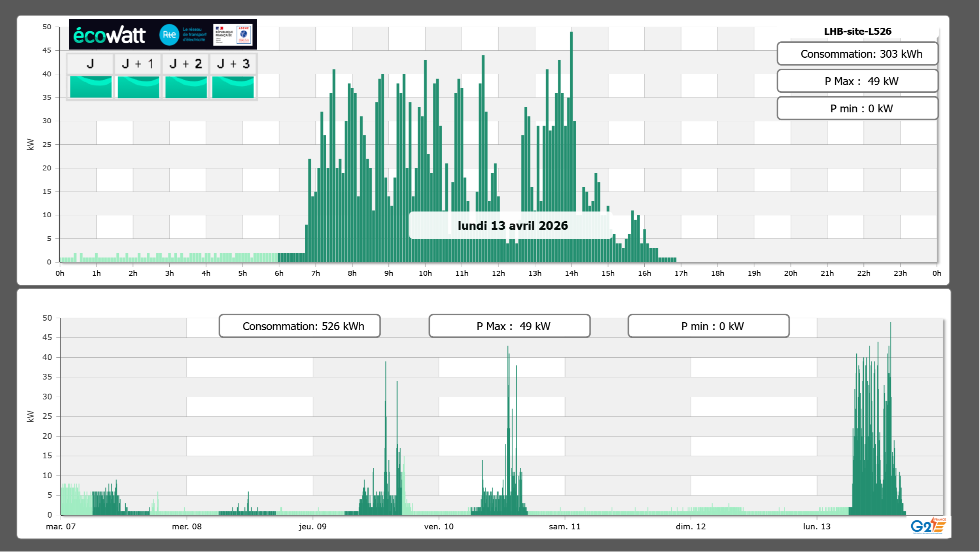Click the green Ecowatt signal under J + 1

138,87
